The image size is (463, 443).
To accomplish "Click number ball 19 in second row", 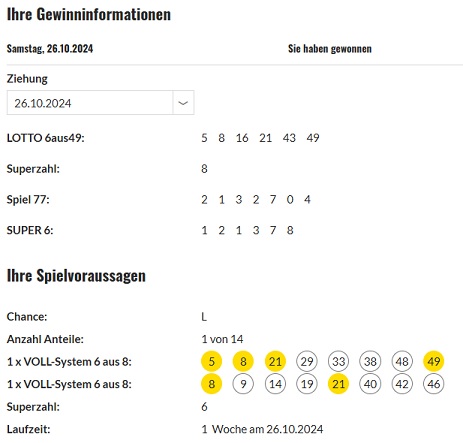I will (x=307, y=384).
